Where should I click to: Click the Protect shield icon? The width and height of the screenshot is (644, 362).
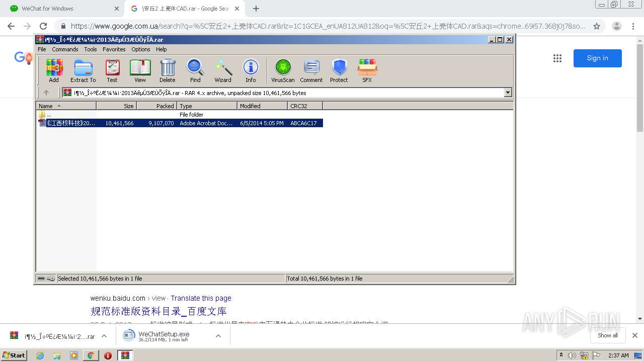click(x=339, y=70)
